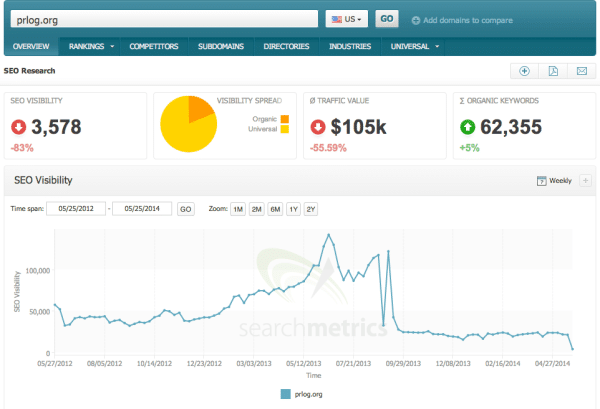Image resolution: width=600 pixels, height=409 pixels.
Task: Switch to the Subdomains tab
Action: point(221,47)
